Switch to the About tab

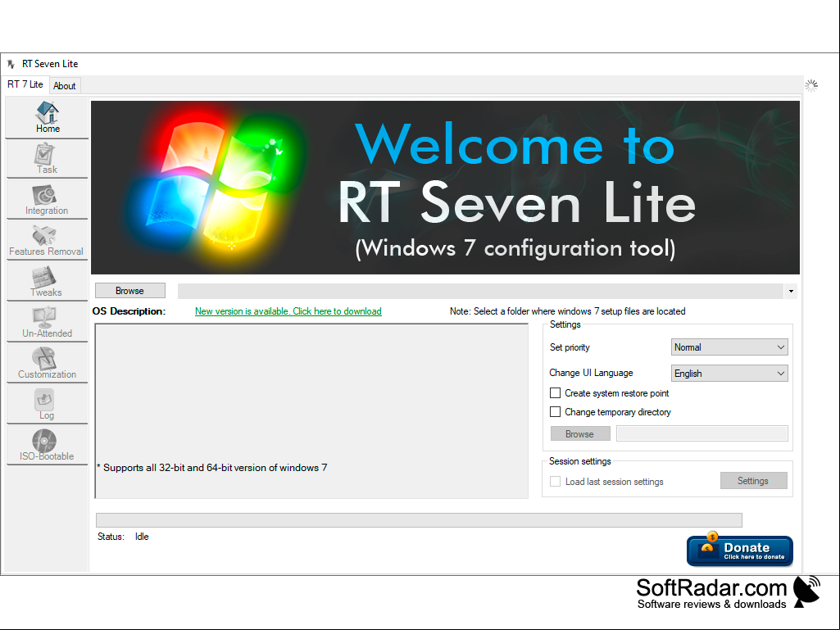pos(64,86)
